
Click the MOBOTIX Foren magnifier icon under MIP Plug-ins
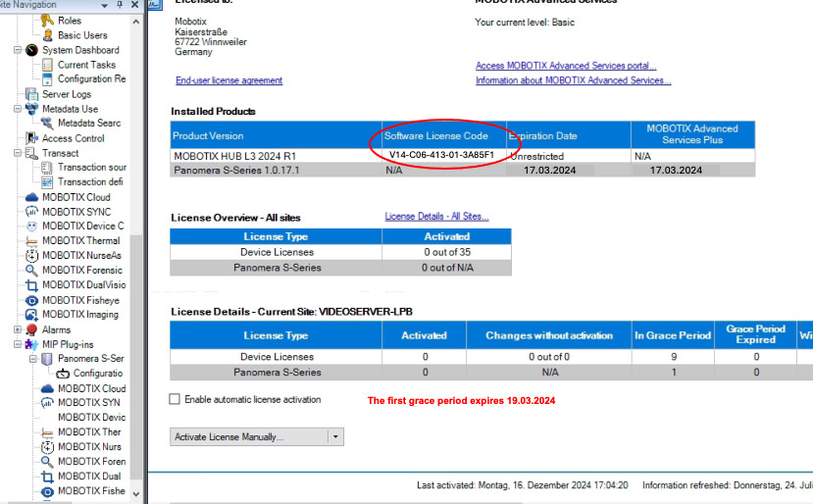click(47, 462)
